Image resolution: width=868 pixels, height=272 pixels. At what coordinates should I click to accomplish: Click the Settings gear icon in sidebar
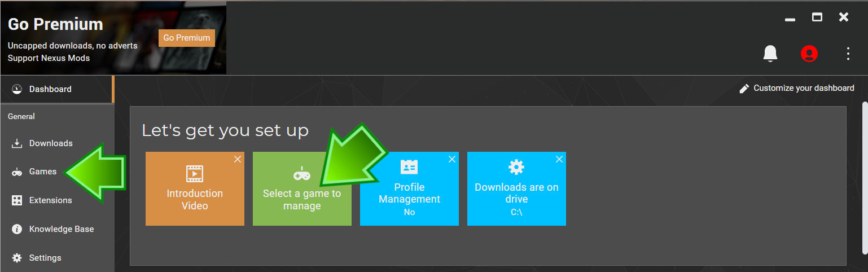click(17, 258)
